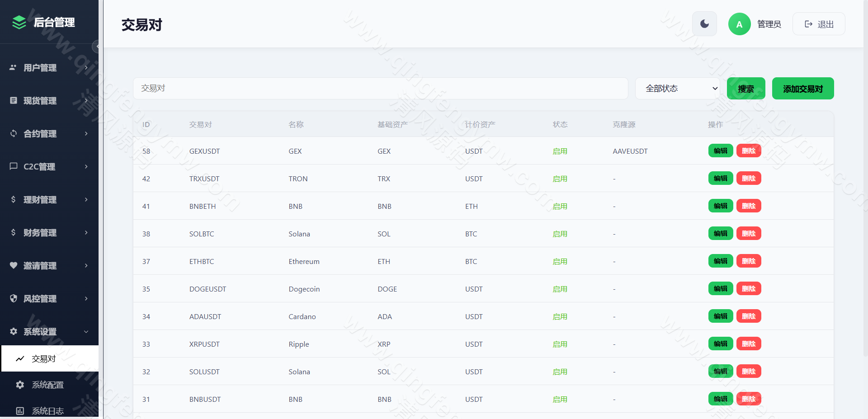The image size is (868, 419).
Task: Click the 克隆源 column header
Action: point(624,124)
